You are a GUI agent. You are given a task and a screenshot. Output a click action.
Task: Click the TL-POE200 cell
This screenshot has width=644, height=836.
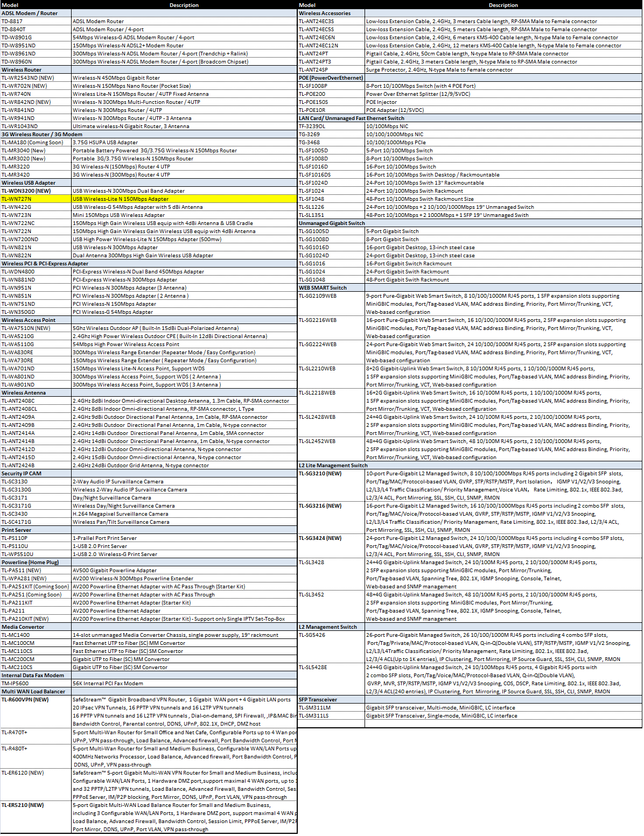pyautogui.click(x=331, y=94)
